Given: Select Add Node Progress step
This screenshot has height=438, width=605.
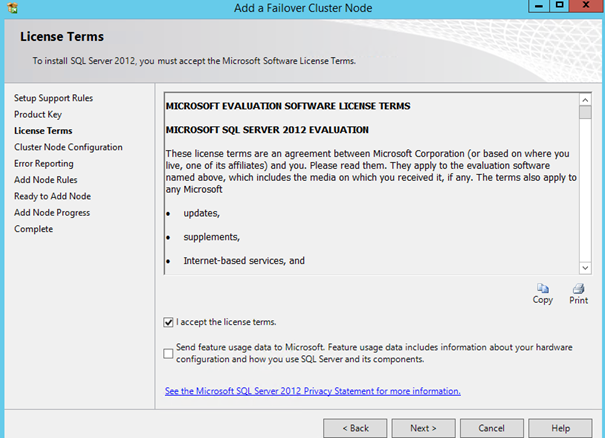Looking at the screenshot, I should click(x=52, y=212).
